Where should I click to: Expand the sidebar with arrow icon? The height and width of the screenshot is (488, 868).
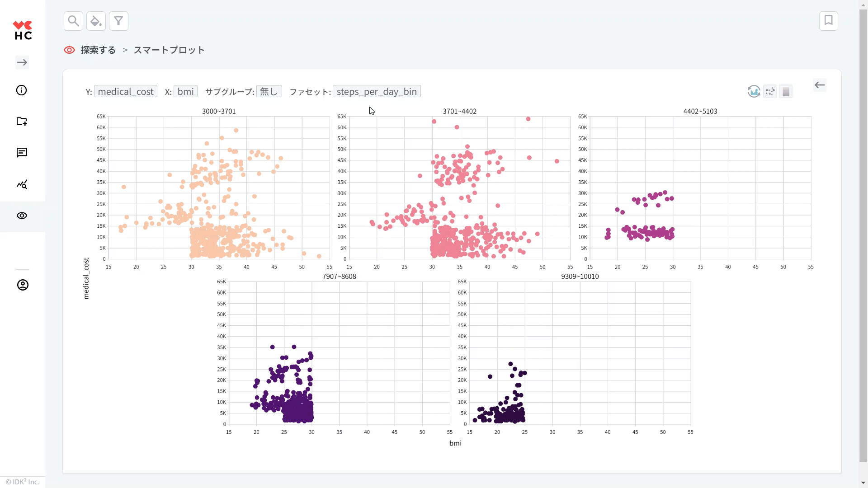pyautogui.click(x=22, y=62)
